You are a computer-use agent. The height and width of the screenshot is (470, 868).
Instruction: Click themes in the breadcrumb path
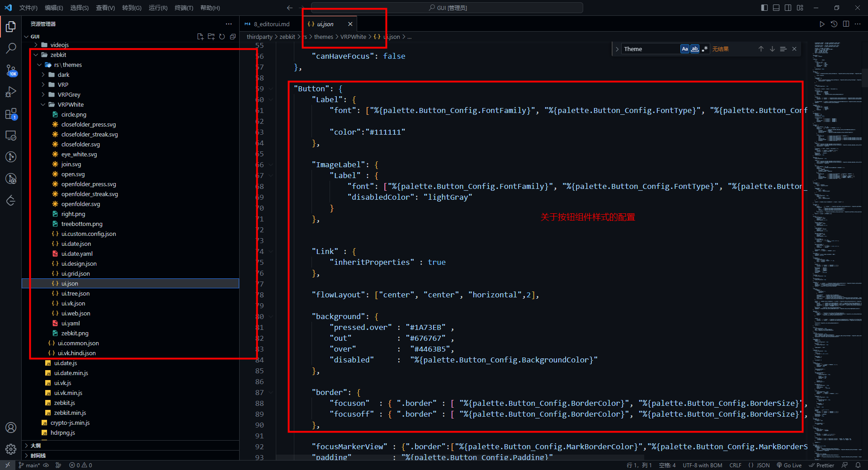tap(324, 37)
